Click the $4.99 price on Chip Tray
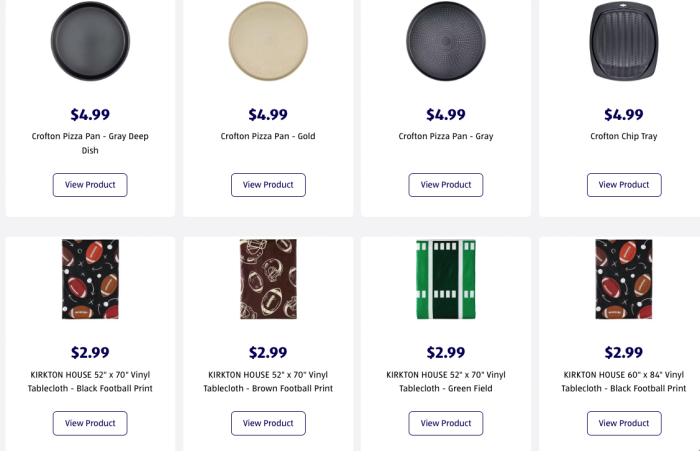 (x=623, y=115)
